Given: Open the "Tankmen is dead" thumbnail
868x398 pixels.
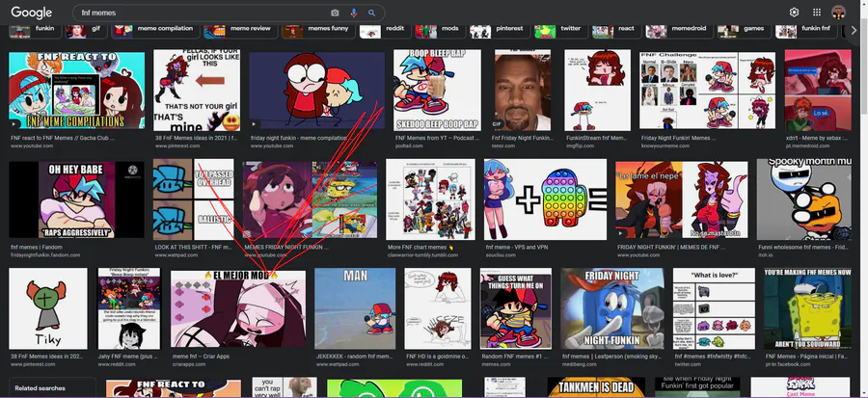Looking at the screenshot, I should 596,387.
